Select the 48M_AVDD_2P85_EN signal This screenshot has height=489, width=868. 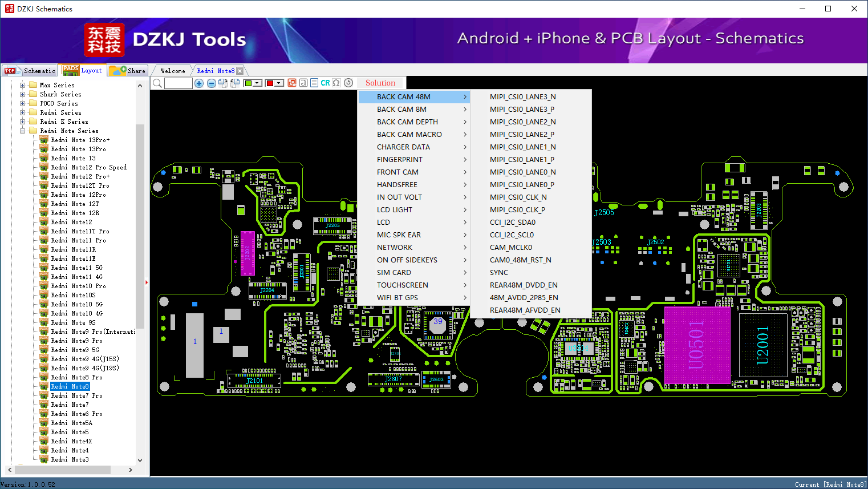pyautogui.click(x=531, y=298)
